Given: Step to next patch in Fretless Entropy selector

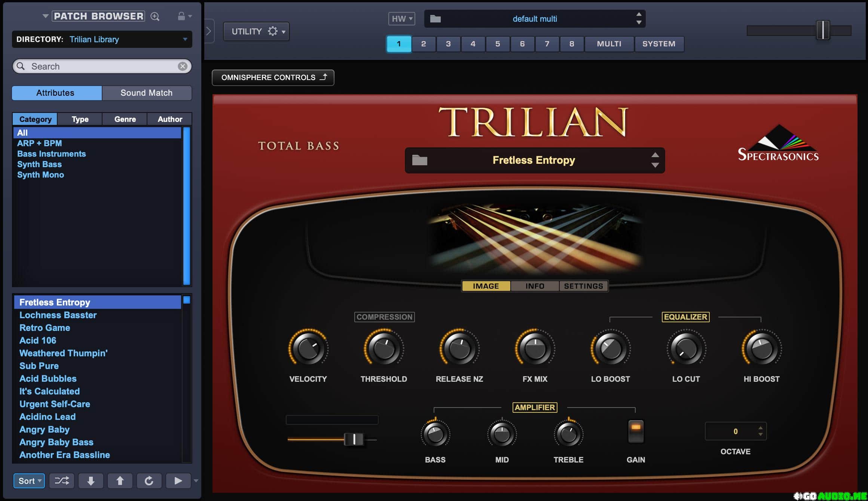Looking at the screenshot, I should click(655, 165).
